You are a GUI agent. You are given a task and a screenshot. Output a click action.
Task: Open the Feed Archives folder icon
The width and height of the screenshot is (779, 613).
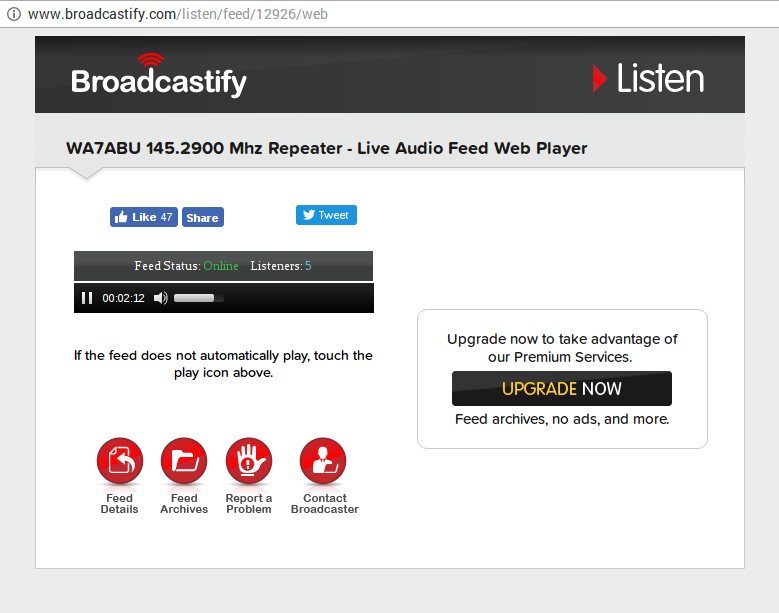(184, 461)
